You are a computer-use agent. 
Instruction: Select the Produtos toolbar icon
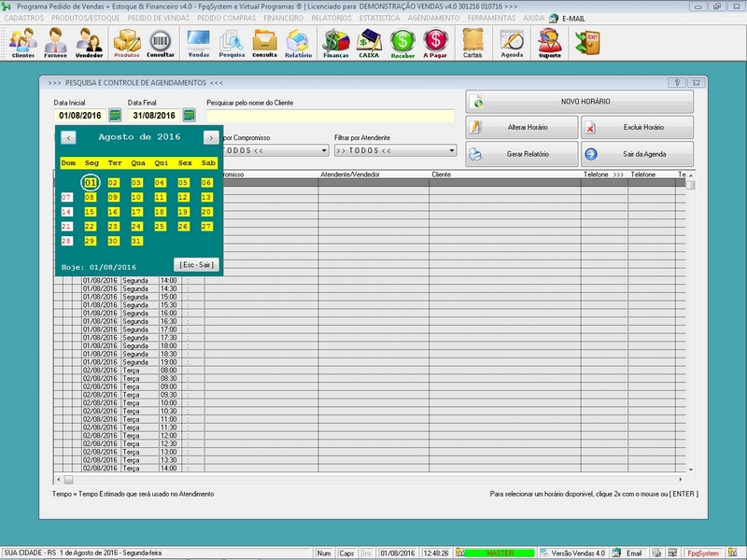click(125, 42)
